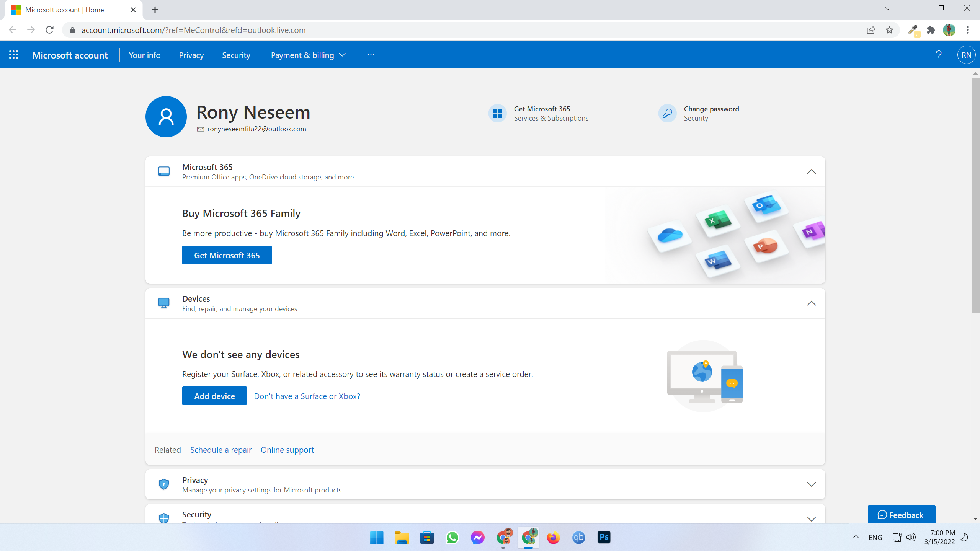Share this page from the address bar

[x=871, y=30]
